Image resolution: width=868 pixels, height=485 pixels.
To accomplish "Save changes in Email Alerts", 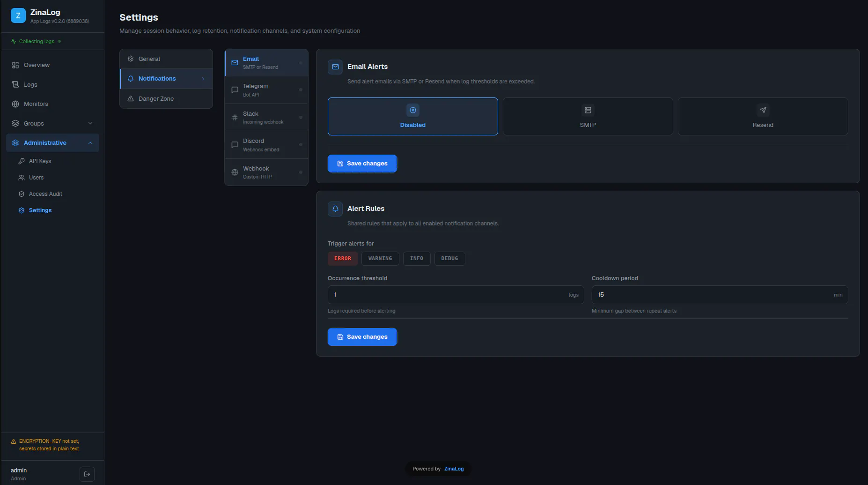I will [x=362, y=164].
